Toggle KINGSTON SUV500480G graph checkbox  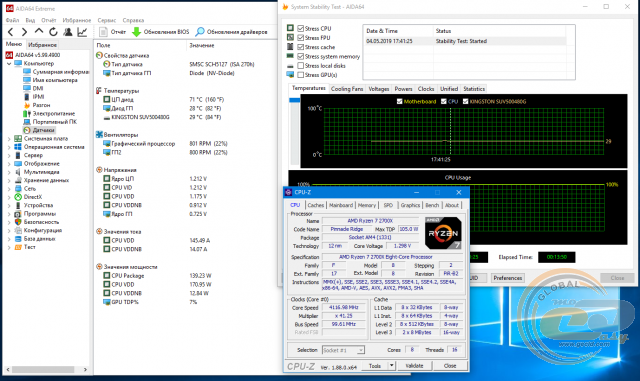tap(465, 101)
